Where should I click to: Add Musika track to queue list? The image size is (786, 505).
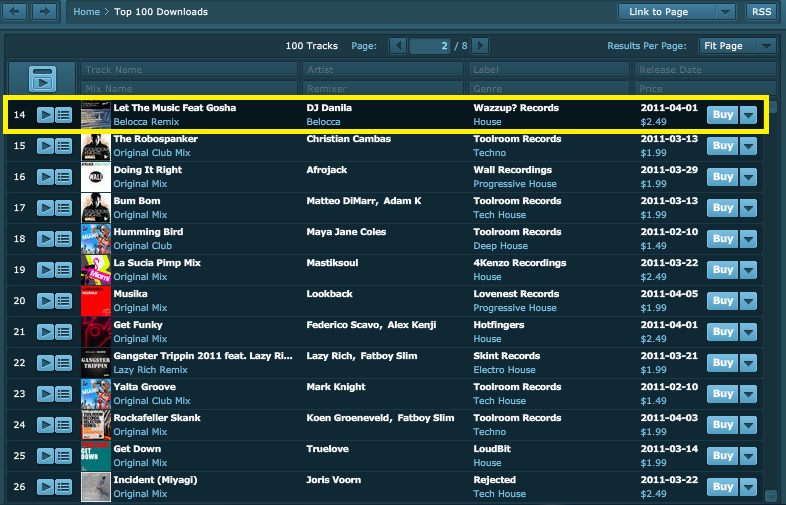pyautogui.click(x=63, y=301)
